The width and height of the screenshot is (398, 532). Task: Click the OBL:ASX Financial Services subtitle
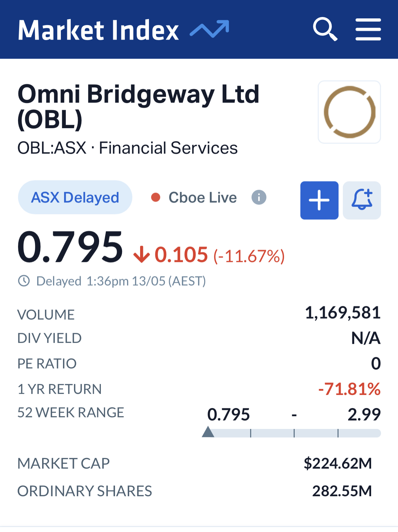tap(127, 148)
